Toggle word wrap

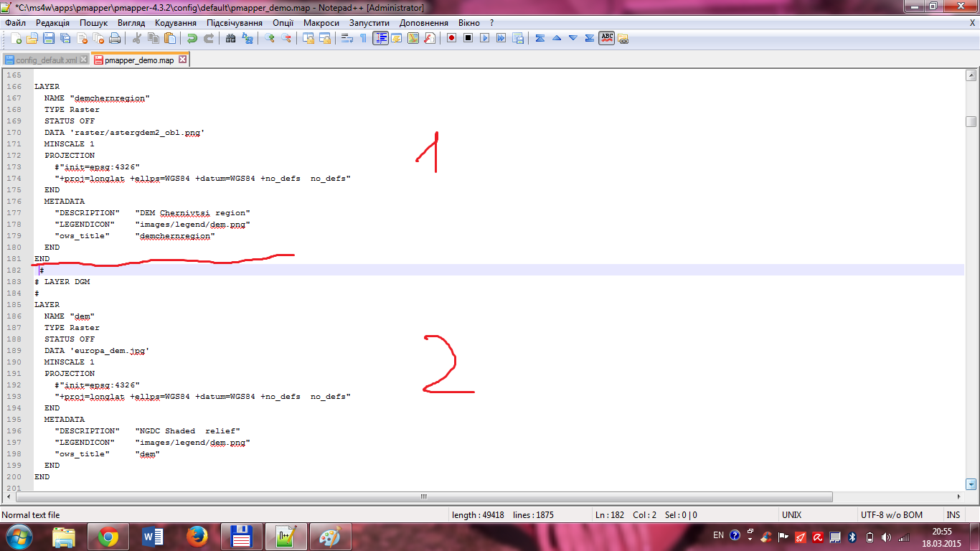pos(347,38)
